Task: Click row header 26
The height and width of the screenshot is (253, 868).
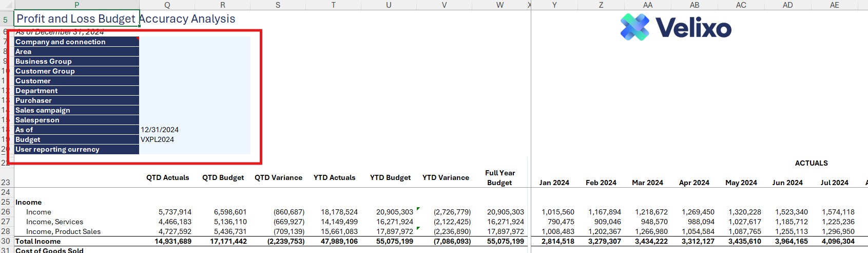Action: [6, 212]
